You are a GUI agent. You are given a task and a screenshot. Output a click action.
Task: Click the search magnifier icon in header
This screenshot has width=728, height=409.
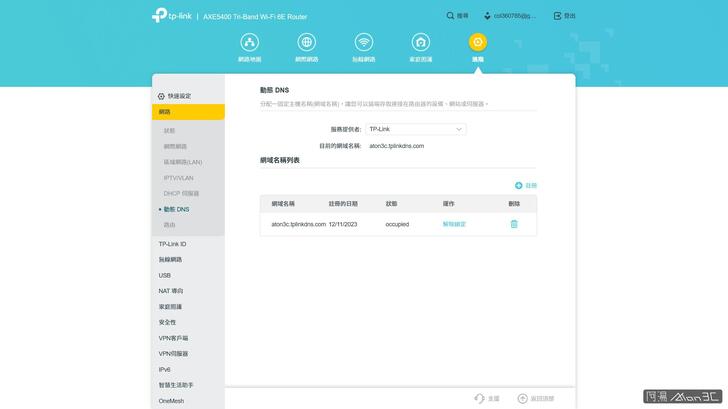coord(450,16)
